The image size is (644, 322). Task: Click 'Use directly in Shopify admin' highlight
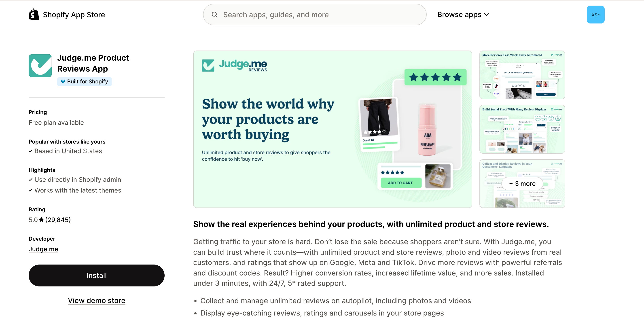pos(78,180)
